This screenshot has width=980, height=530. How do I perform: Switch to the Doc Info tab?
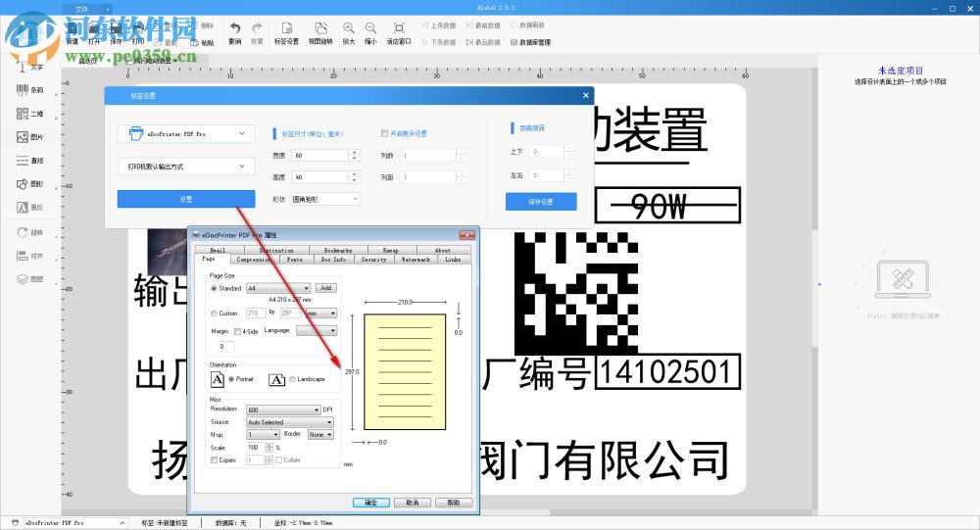[x=334, y=260]
